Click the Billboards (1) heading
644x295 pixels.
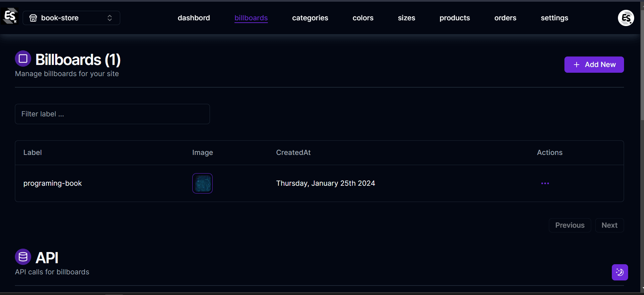point(78,60)
